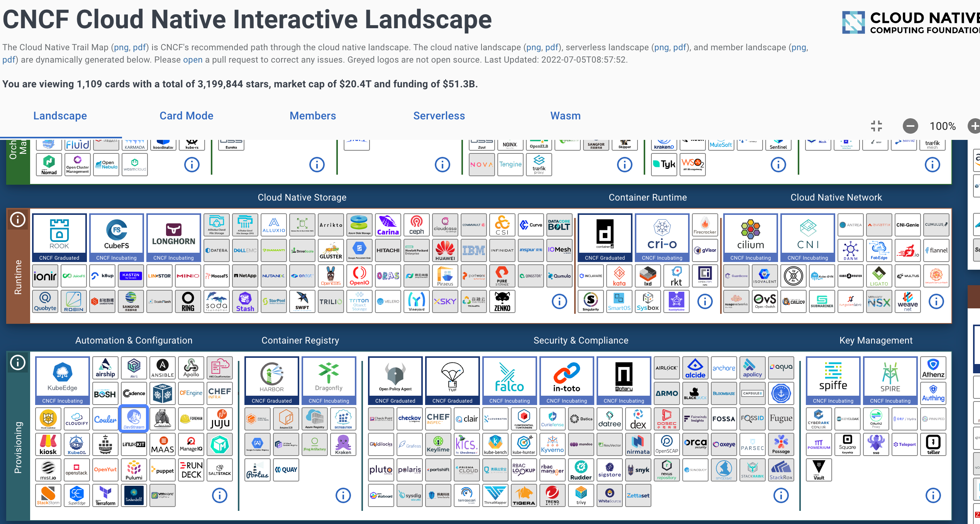Show info for Container Registry category
The height and width of the screenshot is (524, 980).
[343, 495]
